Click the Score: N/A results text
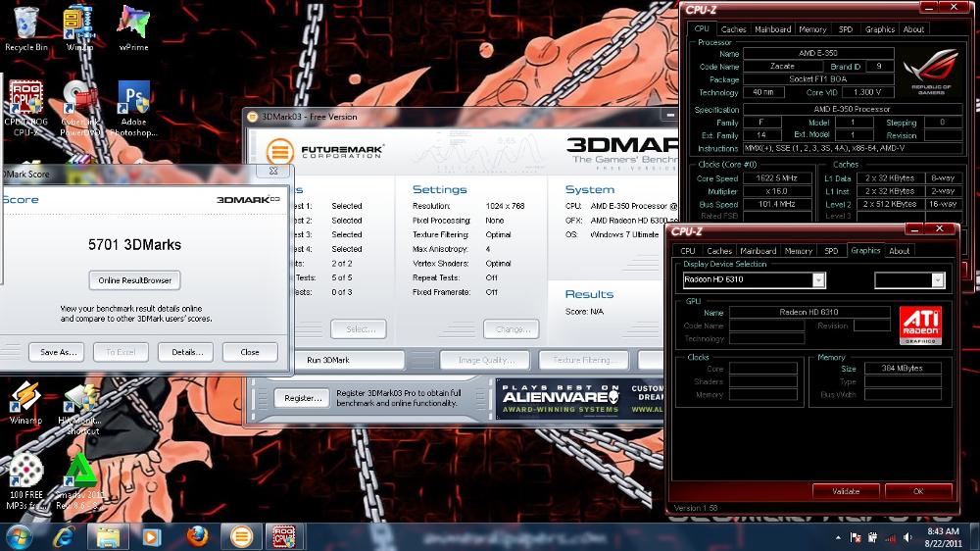The height and width of the screenshot is (551, 980). tap(584, 312)
